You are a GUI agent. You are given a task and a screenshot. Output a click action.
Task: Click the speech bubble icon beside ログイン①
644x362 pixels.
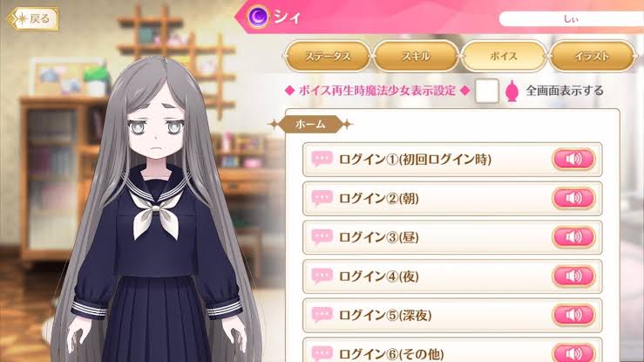(322, 159)
